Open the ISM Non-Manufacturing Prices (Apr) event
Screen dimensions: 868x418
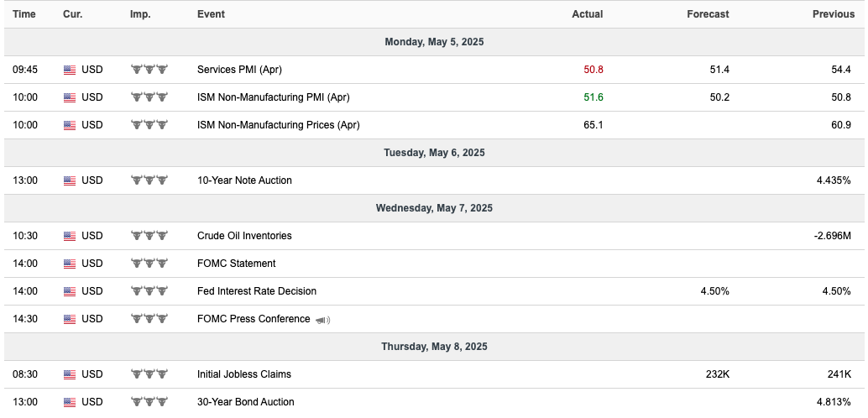[279, 125]
